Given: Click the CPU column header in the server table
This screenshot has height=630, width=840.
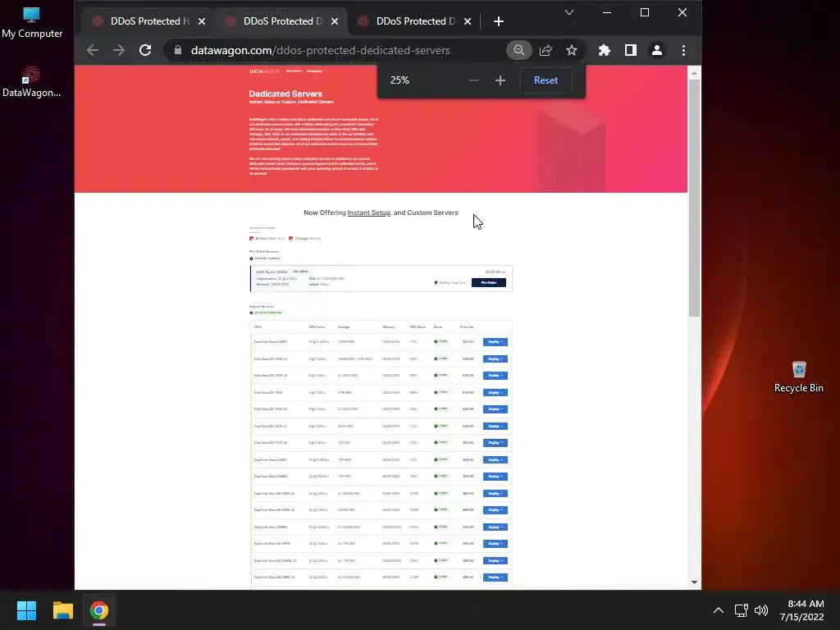Looking at the screenshot, I should coord(258,326).
